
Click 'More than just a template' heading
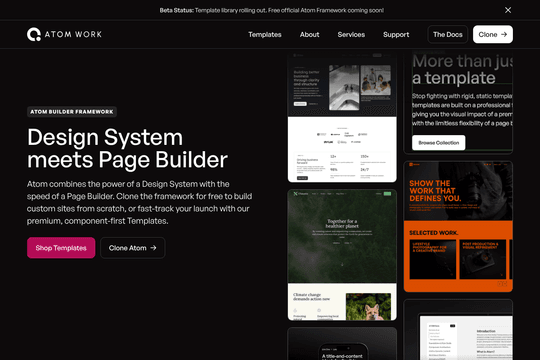point(462,70)
